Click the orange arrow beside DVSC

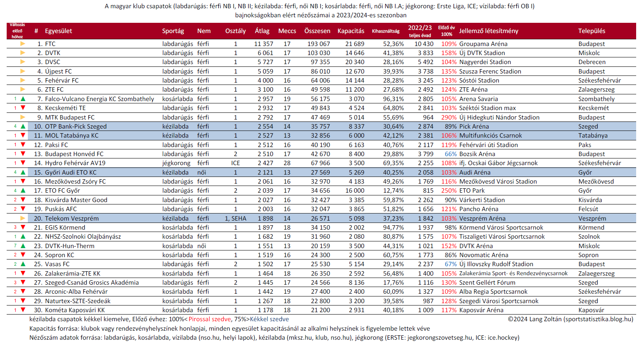click(23, 62)
